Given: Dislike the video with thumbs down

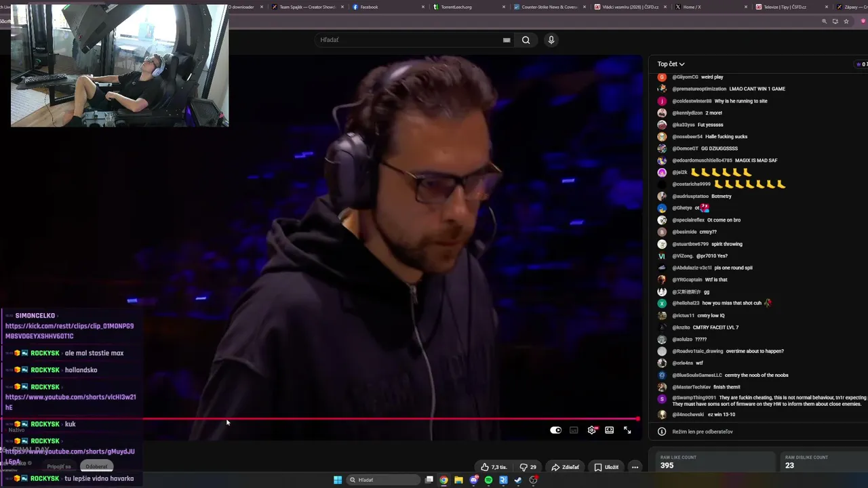Looking at the screenshot, I should (x=528, y=467).
